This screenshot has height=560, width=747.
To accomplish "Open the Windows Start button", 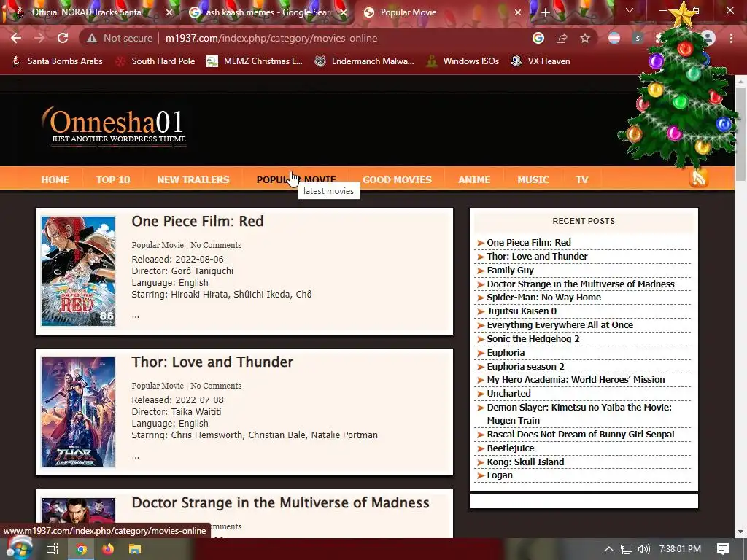I will point(18,548).
